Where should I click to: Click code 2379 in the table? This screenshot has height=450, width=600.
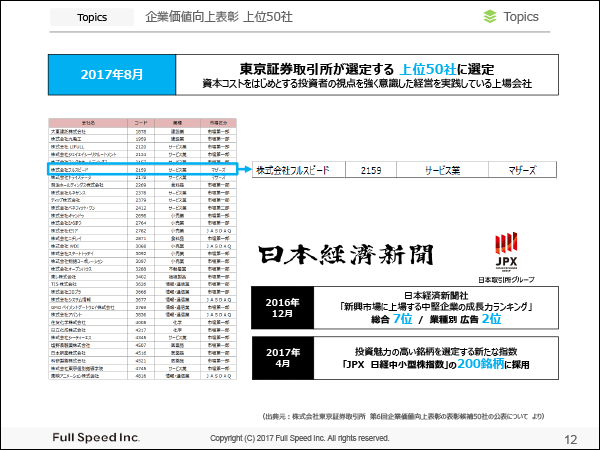click(x=141, y=200)
